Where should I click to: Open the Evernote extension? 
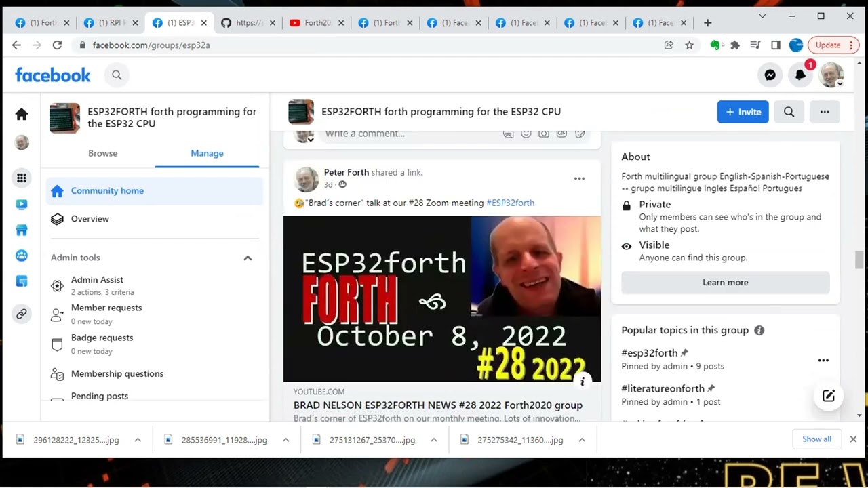click(715, 45)
